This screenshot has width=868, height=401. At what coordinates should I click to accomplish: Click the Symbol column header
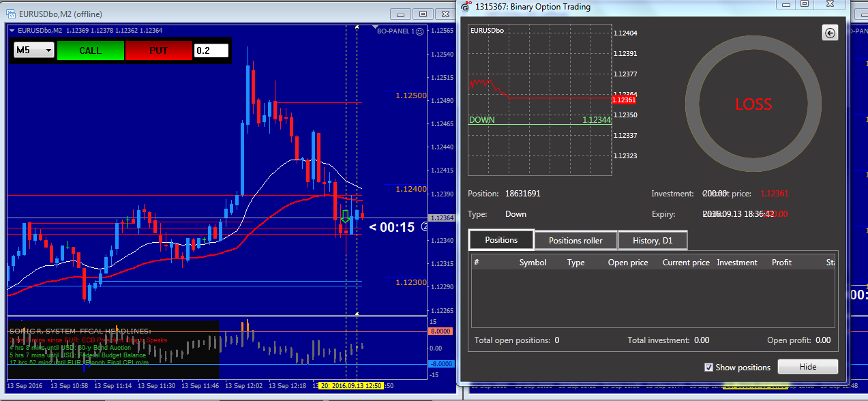point(533,263)
